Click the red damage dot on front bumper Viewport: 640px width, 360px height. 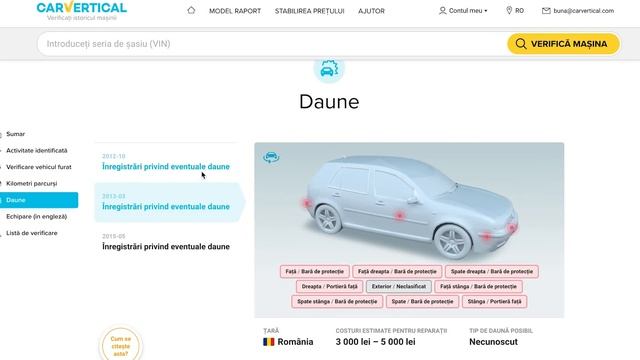512,228
